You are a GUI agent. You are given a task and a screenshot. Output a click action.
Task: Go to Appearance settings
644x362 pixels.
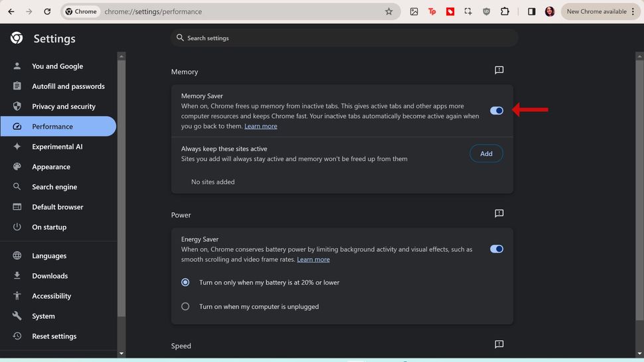[x=50, y=167]
